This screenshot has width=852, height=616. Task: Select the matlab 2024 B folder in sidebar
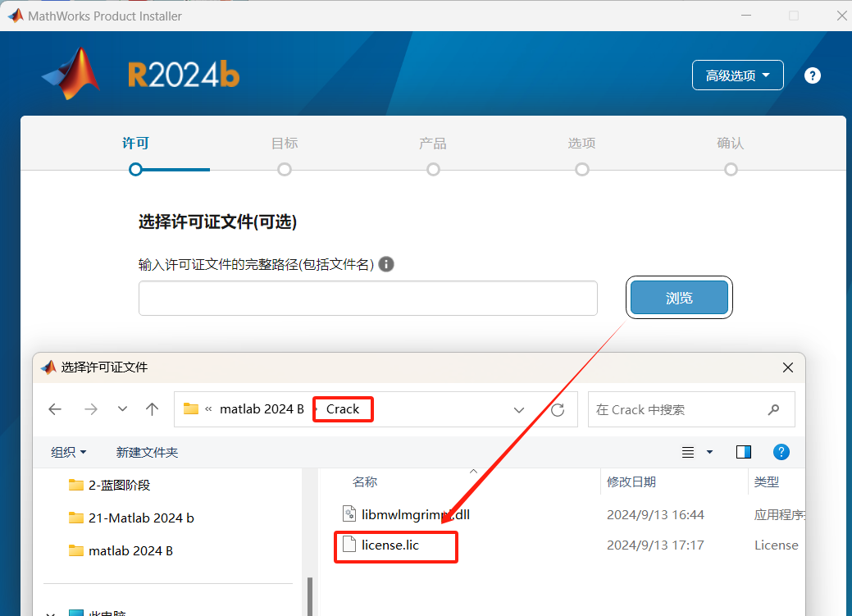pyautogui.click(x=121, y=550)
